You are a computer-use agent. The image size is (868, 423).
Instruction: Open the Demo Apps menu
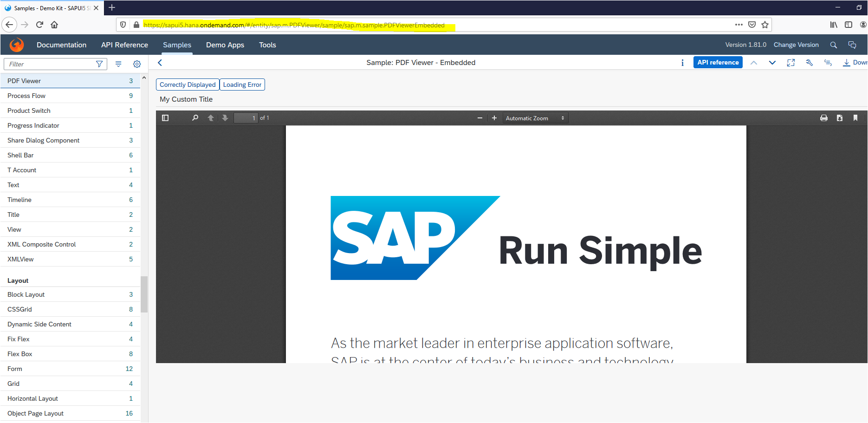point(225,45)
